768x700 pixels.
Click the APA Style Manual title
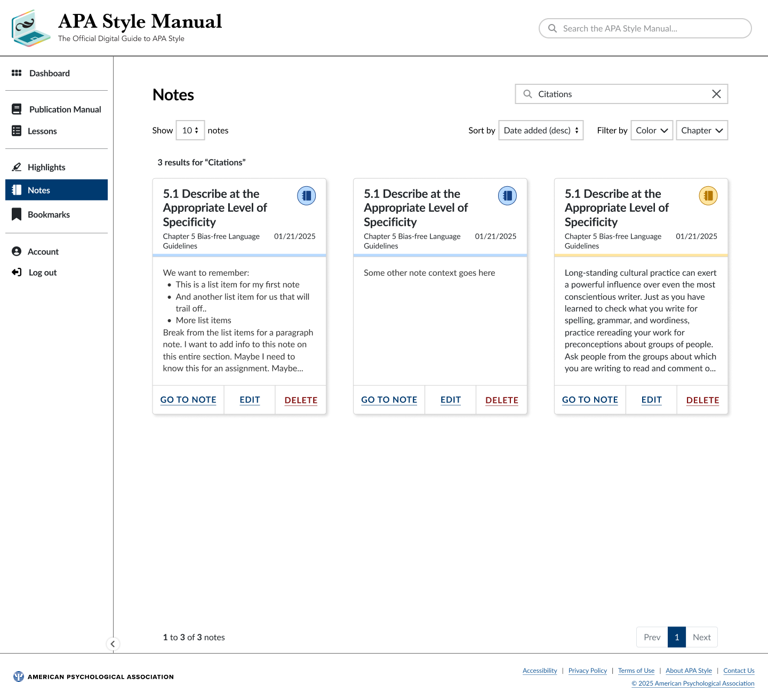pyautogui.click(x=140, y=21)
